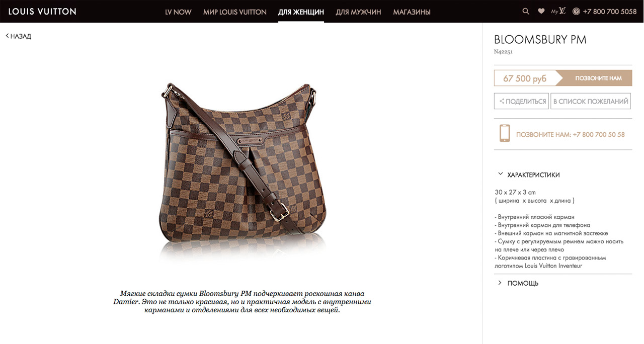Viewport: 644px width, 344px height.
Task: Go to Louis Vuitton logo homepage
Action: click(42, 11)
